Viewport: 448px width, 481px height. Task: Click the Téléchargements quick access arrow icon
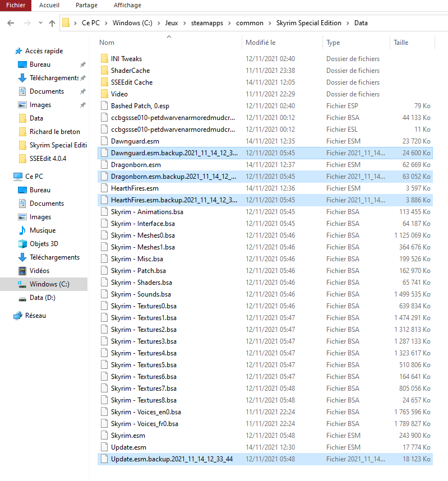22,78
